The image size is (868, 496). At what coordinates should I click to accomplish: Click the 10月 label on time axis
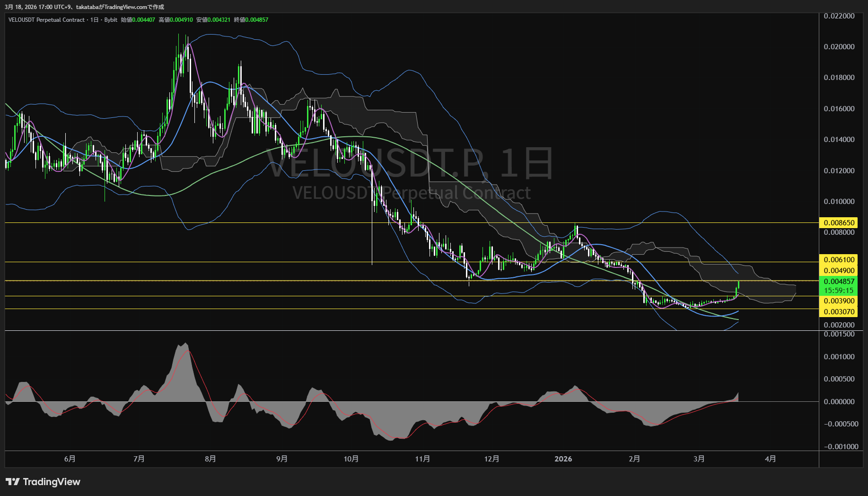(351, 459)
